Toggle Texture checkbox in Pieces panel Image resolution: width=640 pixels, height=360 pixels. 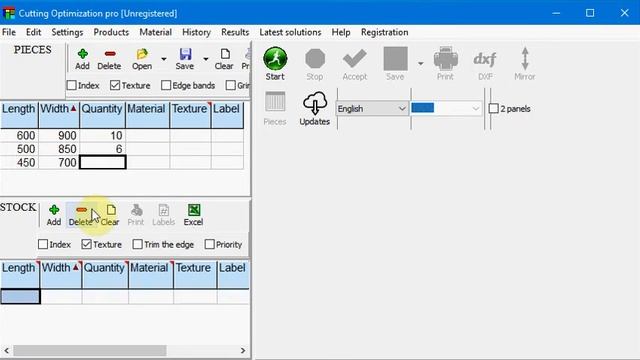[x=115, y=85]
